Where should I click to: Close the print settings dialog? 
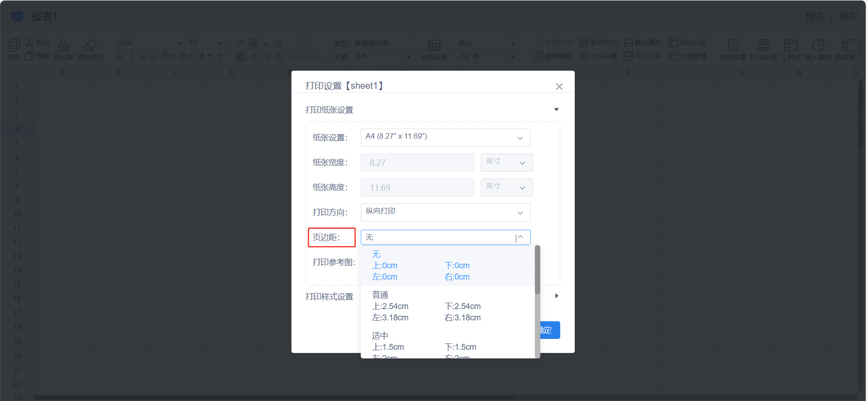pyautogui.click(x=559, y=87)
